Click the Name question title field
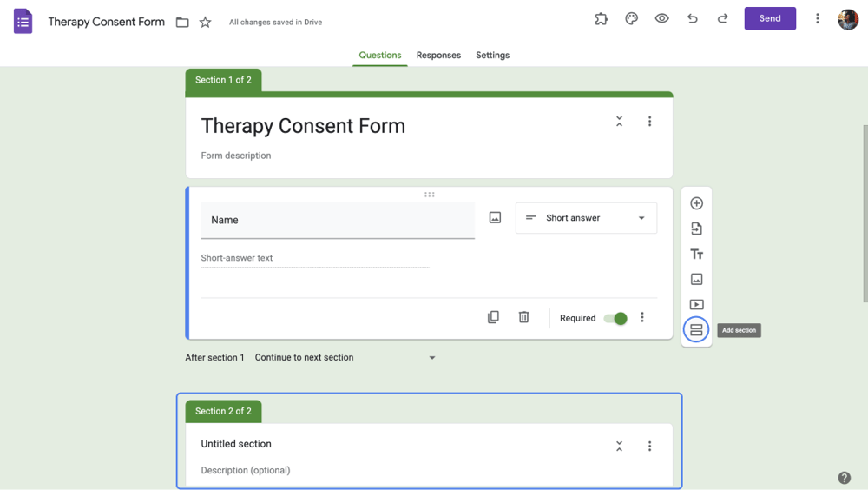This screenshot has width=868, height=490. point(338,220)
